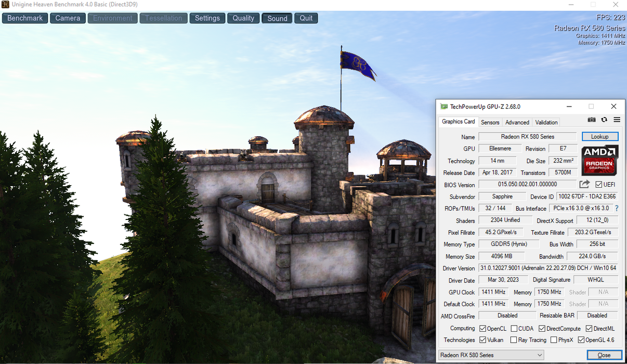Screen dimensions: 627x364
Task: Click the Bus Interface value PCIe x16 3.0
Action: pyautogui.click(x=581, y=208)
